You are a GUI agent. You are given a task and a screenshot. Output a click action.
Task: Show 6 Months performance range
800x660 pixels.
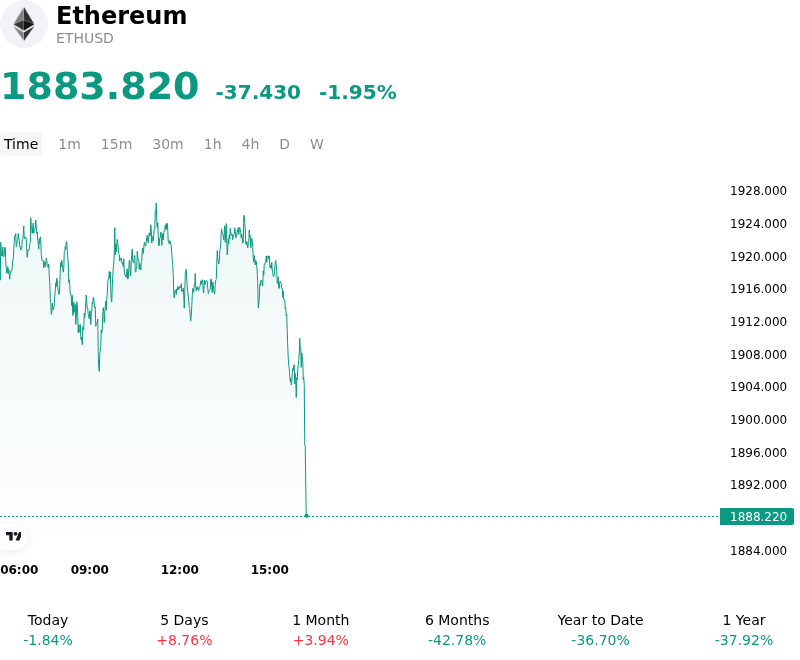point(457,630)
